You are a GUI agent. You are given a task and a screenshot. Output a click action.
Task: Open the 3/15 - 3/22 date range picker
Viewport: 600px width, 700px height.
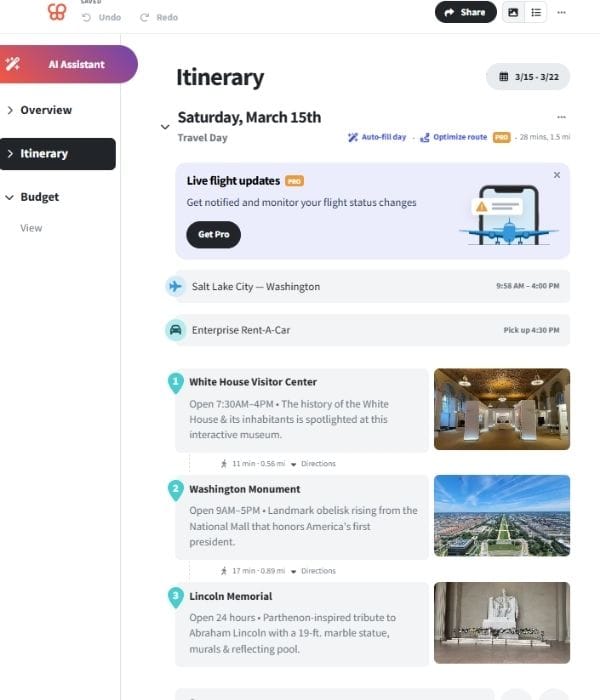coord(528,77)
